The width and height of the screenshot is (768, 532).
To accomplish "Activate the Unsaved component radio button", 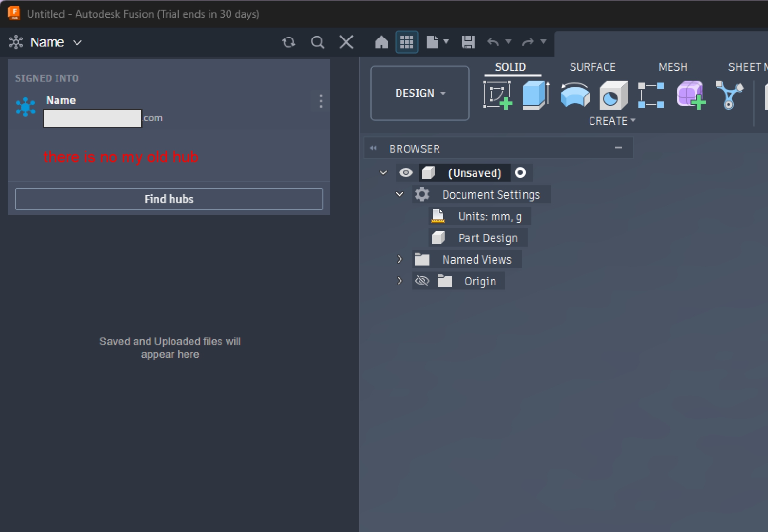I will point(520,173).
